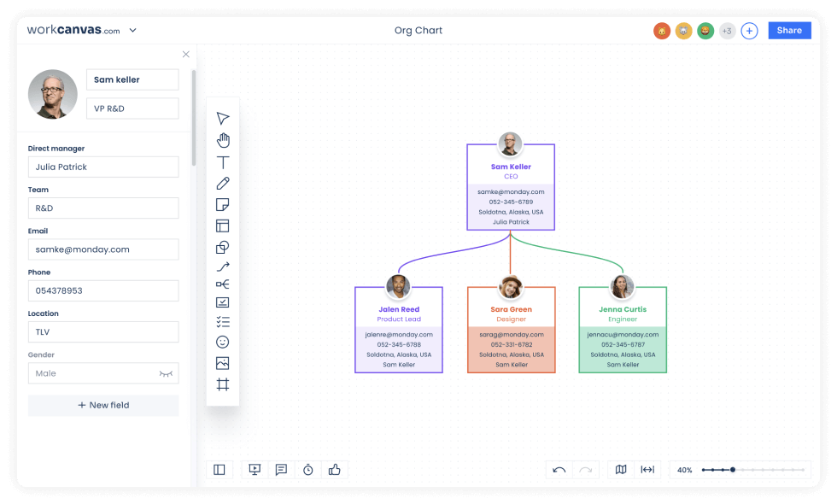Click Jalen Reed's avatar photo
The height and width of the screenshot is (504, 837).
click(398, 287)
